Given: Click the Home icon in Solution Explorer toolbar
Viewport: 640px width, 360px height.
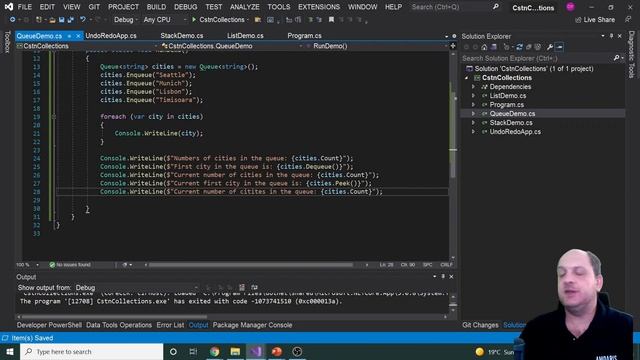Looking at the screenshot, I should tap(484, 47).
